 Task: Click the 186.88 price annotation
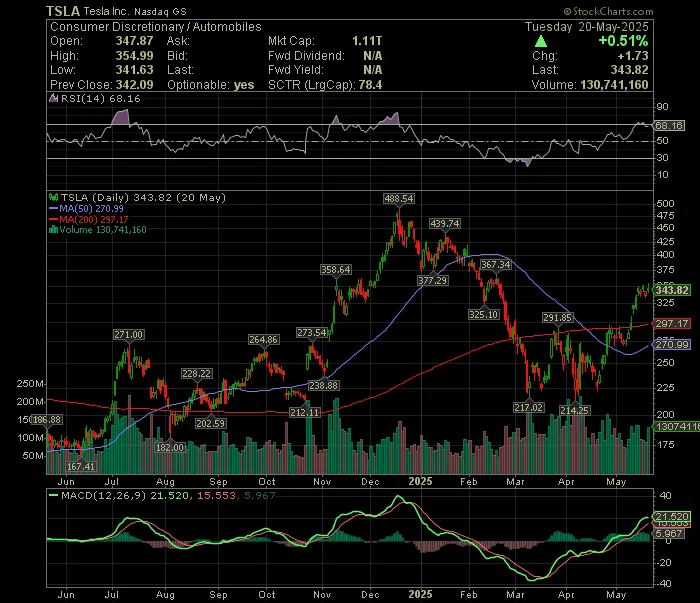(47, 420)
